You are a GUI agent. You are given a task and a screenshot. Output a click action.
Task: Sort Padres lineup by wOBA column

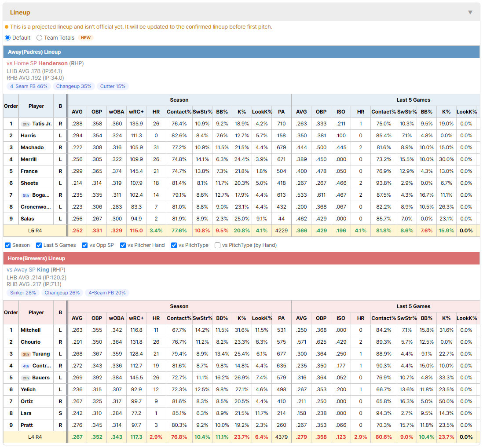point(117,112)
